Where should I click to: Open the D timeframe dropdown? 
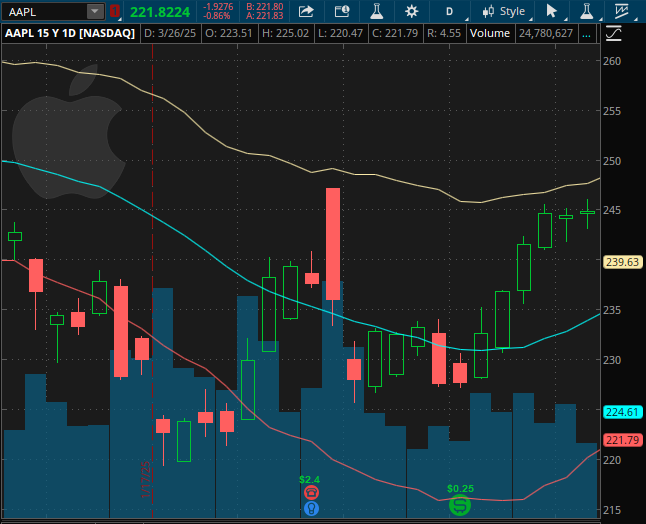tap(449, 11)
